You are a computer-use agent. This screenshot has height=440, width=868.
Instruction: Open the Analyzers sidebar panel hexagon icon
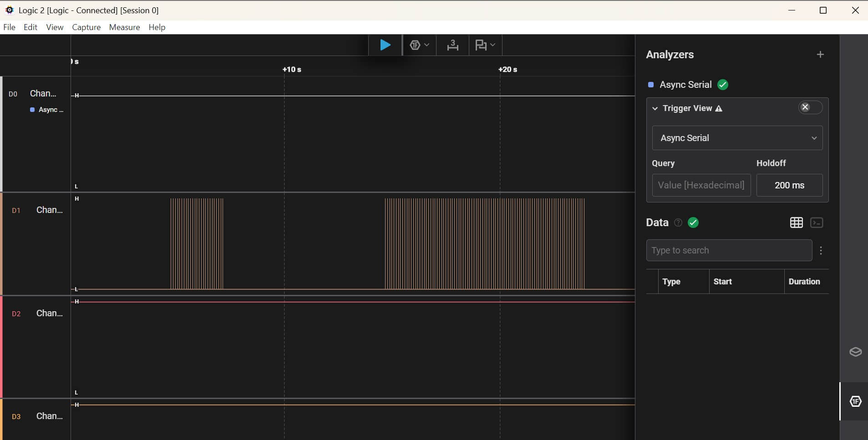(855, 401)
